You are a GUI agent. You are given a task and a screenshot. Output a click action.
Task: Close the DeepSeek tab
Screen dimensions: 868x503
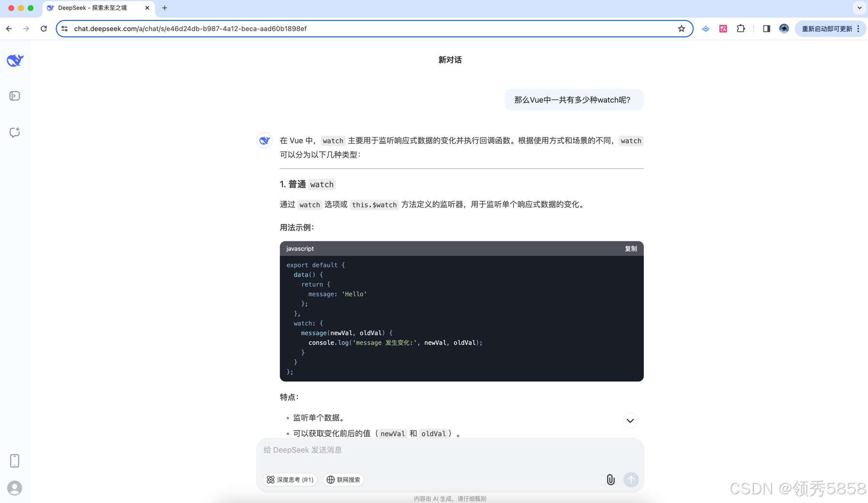pos(147,8)
